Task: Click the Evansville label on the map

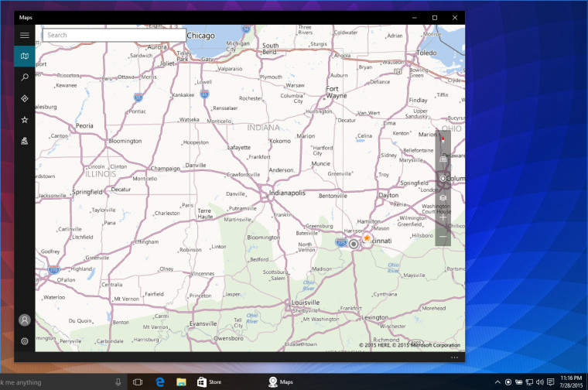Action: tap(203, 323)
